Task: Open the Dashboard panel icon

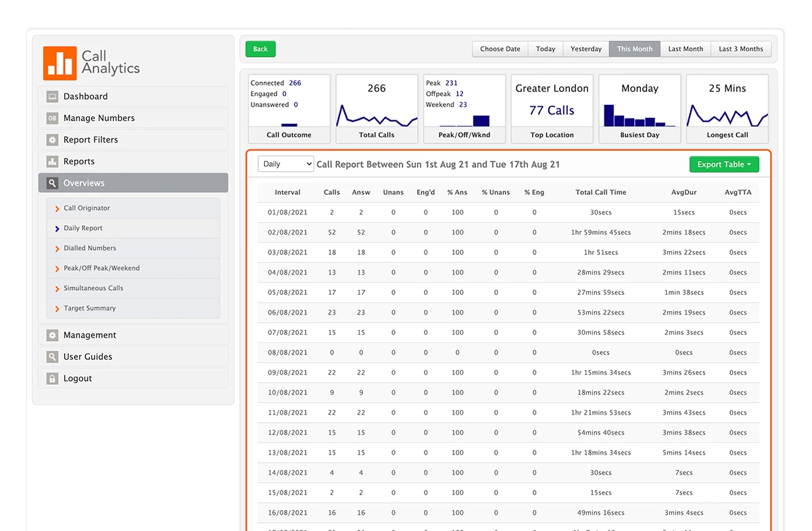Action: pos(52,96)
